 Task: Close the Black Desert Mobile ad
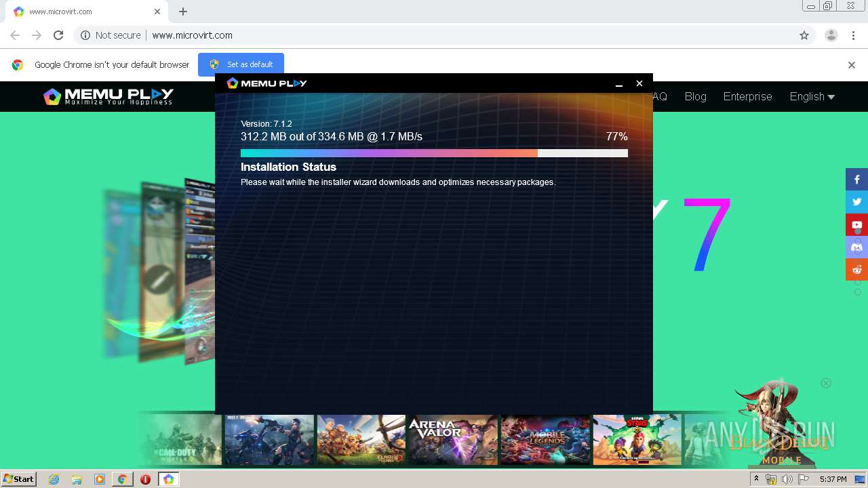(x=826, y=383)
